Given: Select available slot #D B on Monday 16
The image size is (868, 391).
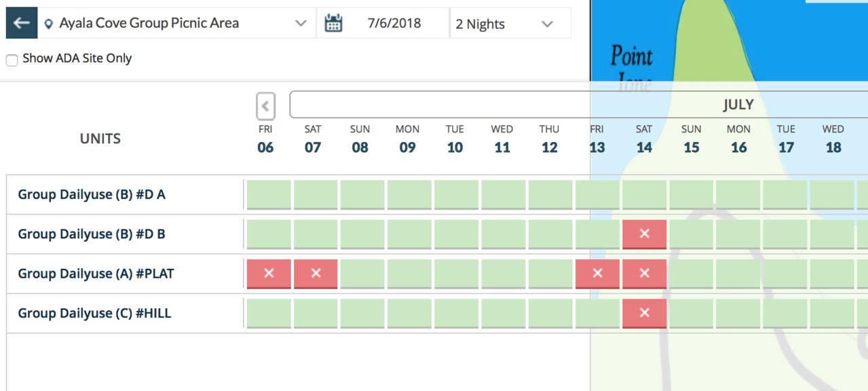Looking at the screenshot, I should pos(738,234).
